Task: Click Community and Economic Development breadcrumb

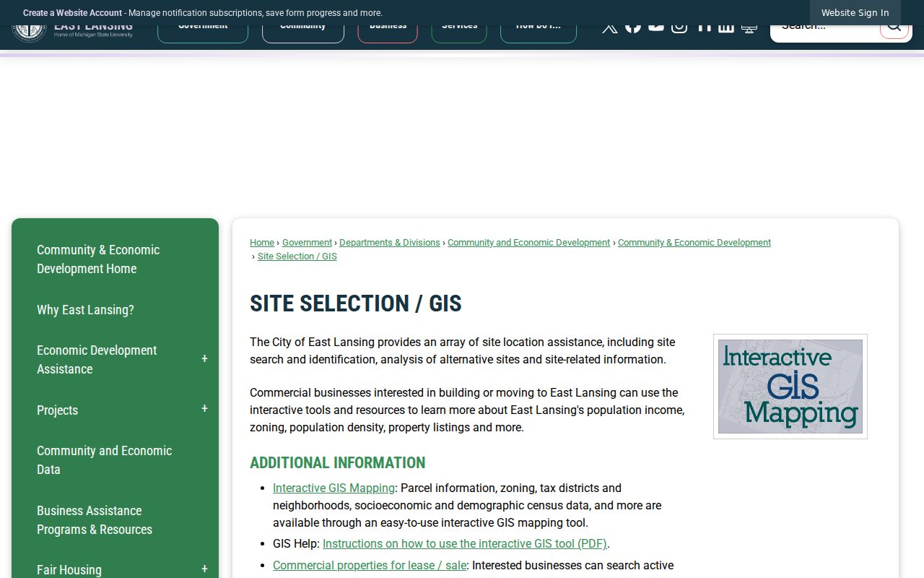Action: (528, 243)
